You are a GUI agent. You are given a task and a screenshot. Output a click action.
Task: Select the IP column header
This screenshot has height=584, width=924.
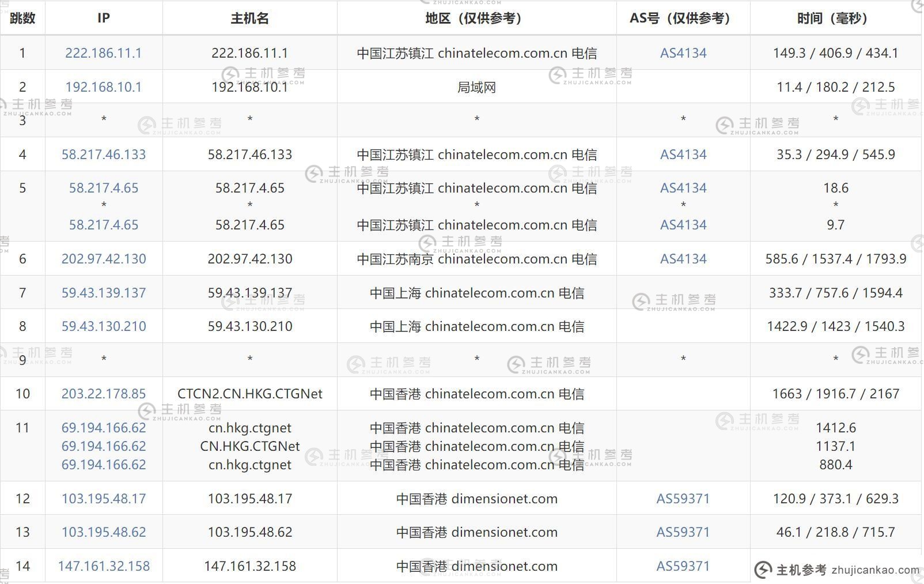click(104, 18)
